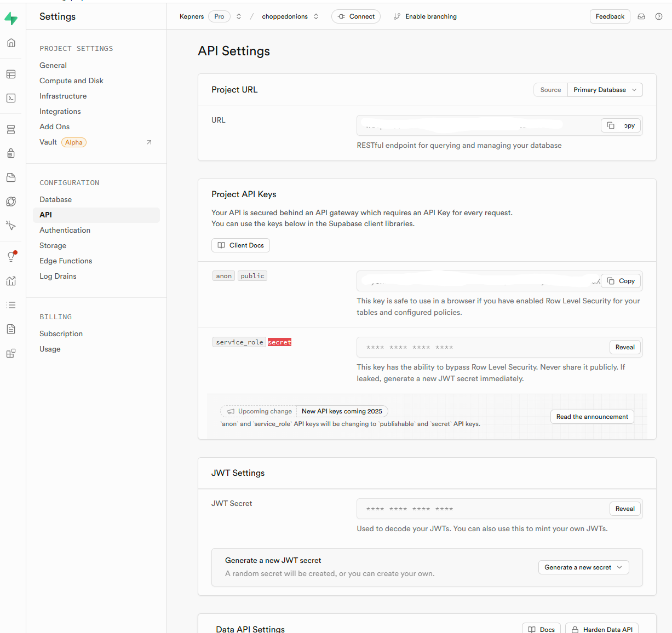This screenshot has height=633, width=672.
Task: Open Infrastructure settings
Action: pos(63,96)
